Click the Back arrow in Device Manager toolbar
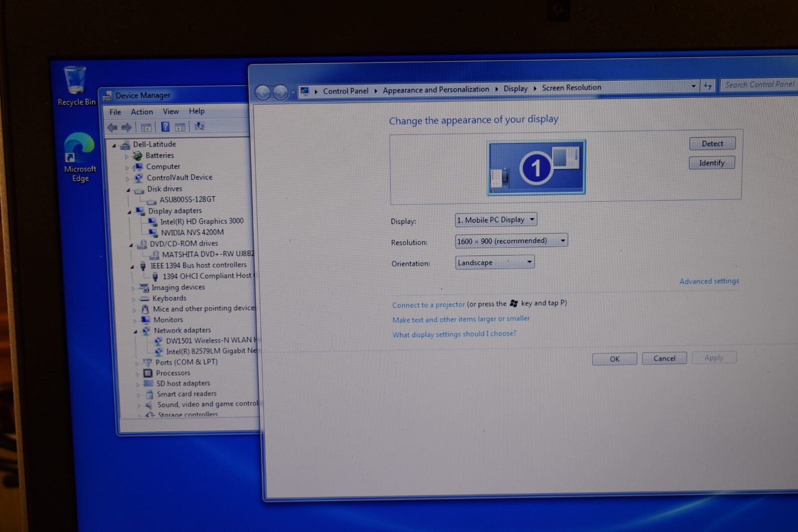The image size is (798, 532). (x=112, y=128)
